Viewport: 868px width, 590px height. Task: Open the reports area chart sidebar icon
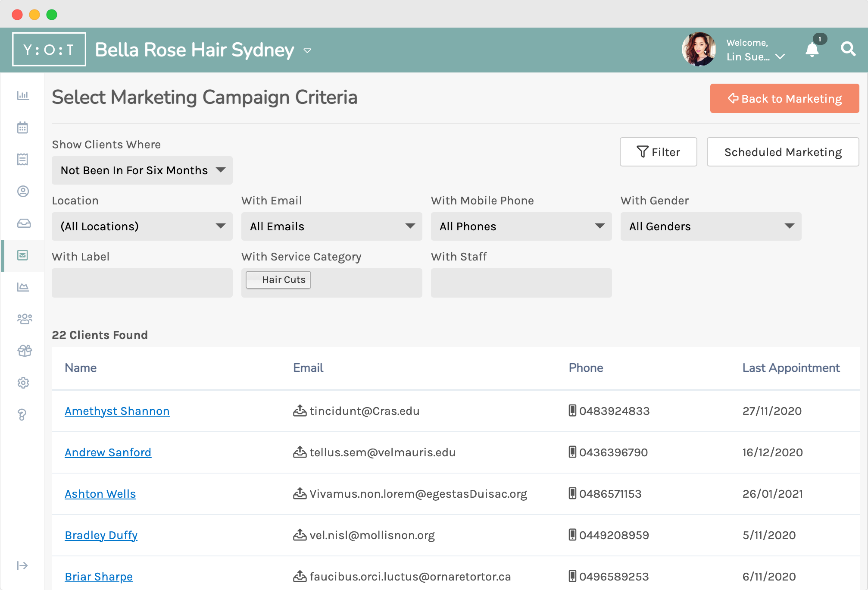pos(23,287)
